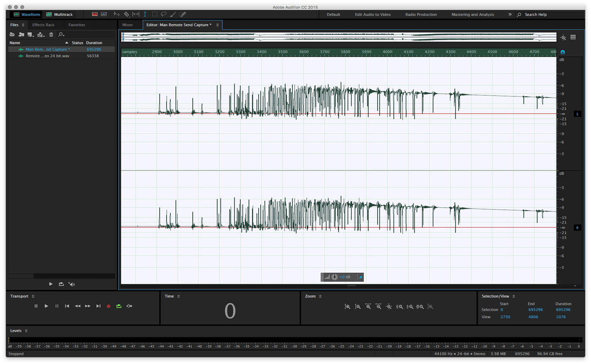Disable the R channel indicator
The image size is (591, 364).
(x=577, y=227)
